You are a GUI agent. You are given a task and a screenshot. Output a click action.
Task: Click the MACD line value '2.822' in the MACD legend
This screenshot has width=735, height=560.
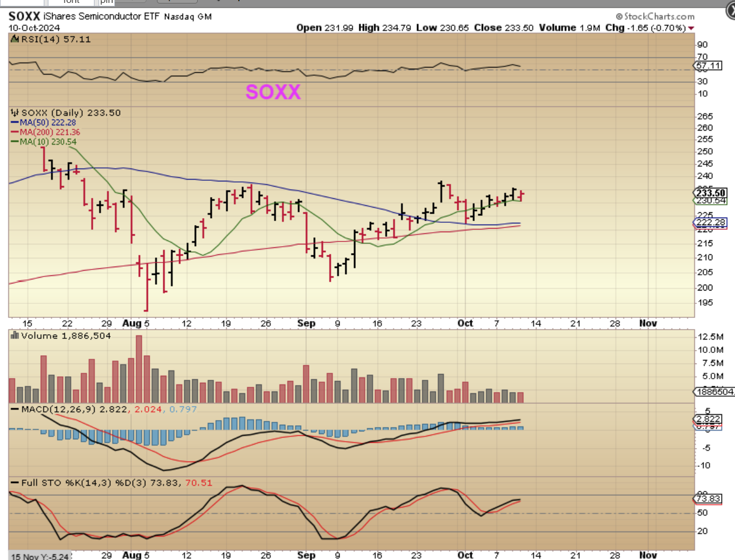113,409
